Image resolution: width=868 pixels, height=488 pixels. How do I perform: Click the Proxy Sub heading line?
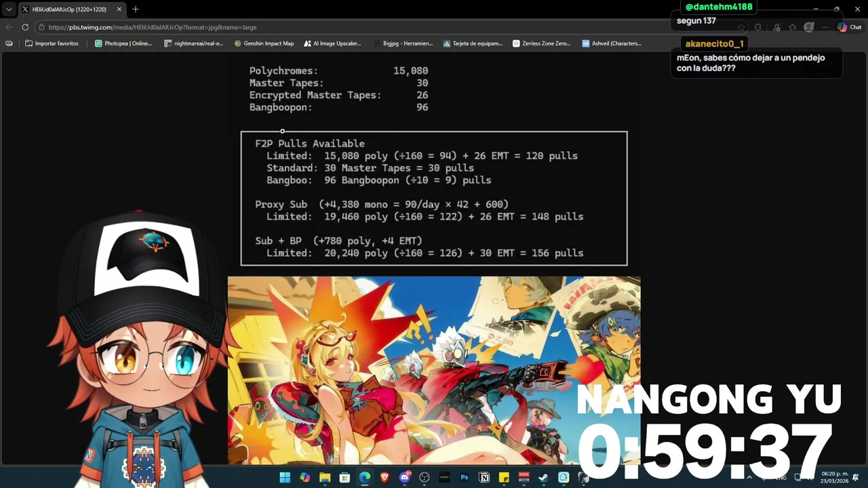click(382, 204)
